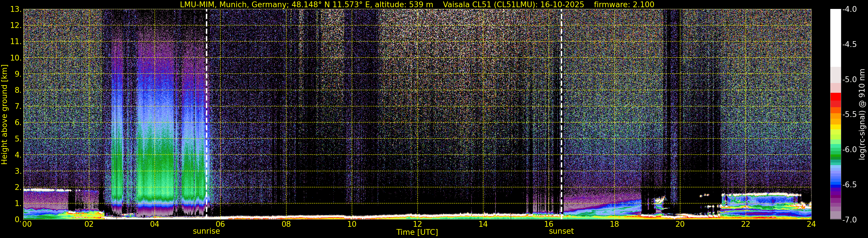
Task: Pick the white top section of colorbar
Action: click(x=835, y=37)
